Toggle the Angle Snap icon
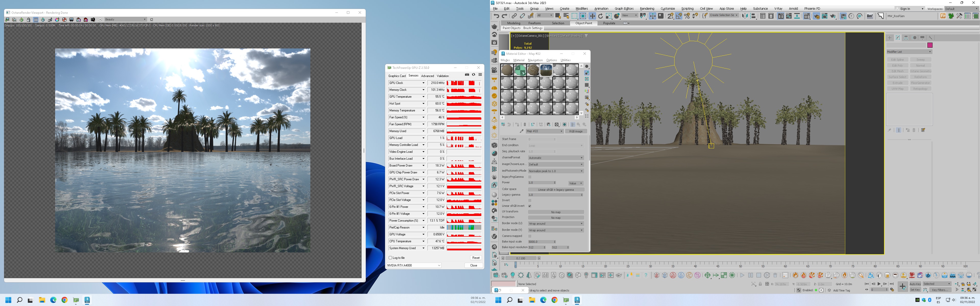The image size is (980, 306). pos(679,16)
